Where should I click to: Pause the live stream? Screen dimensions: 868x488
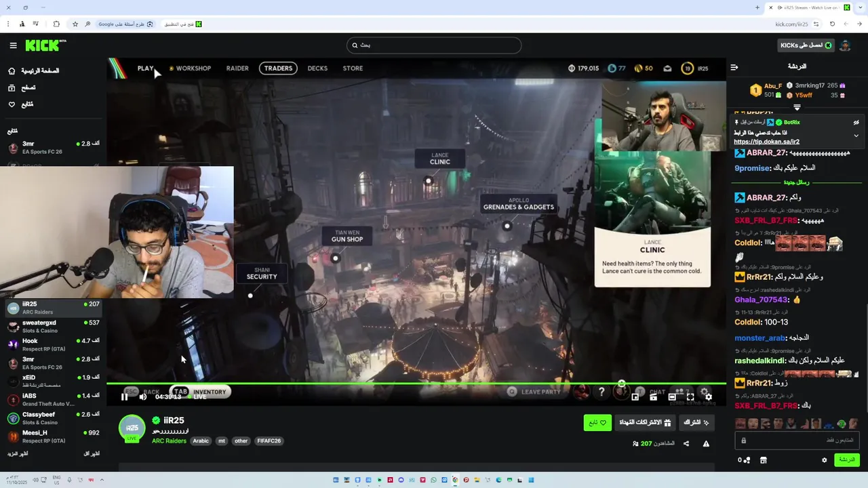coord(124,396)
